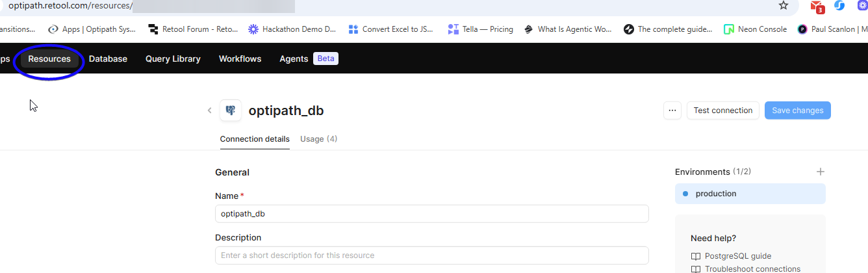This screenshot has height=273, width=868.
Task: Open the 'Tella — Pricing' bookmark
Action: 480,29
